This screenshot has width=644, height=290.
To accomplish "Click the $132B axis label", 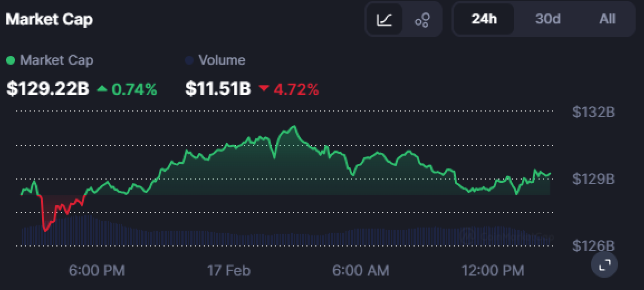I will click(593, 112).
